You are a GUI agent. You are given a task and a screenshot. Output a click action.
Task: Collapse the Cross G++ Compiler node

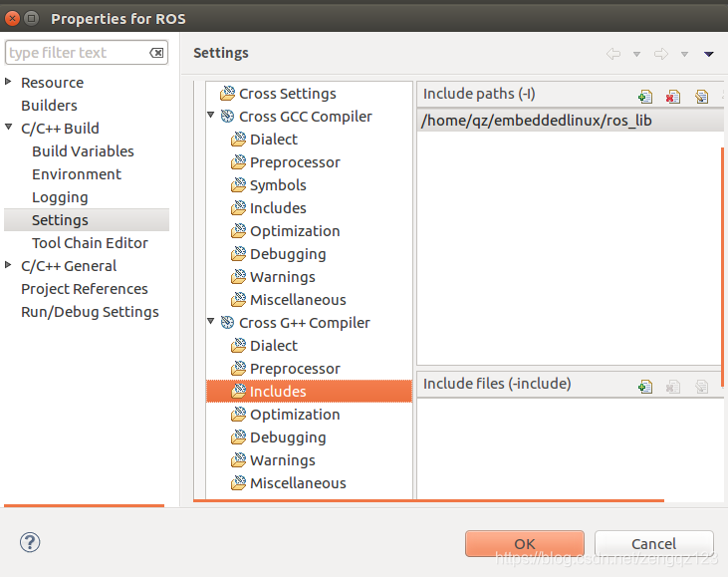tap(211, 321)
